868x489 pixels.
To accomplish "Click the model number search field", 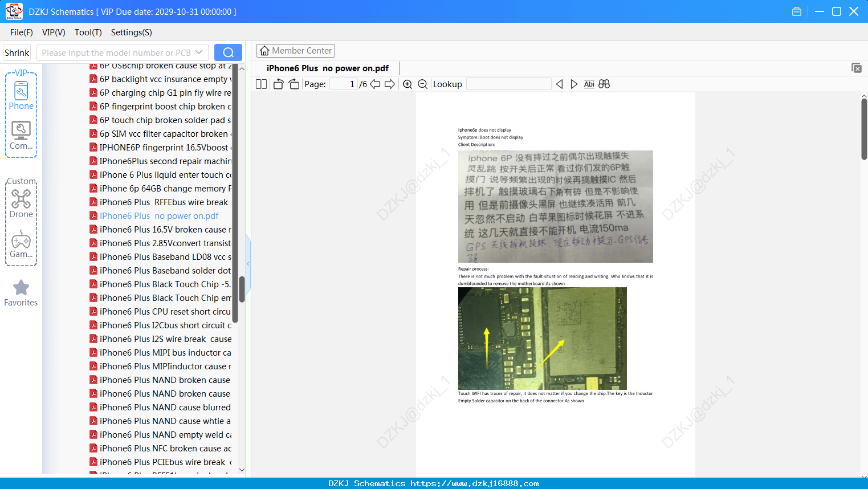I will (x=116, y=52).
